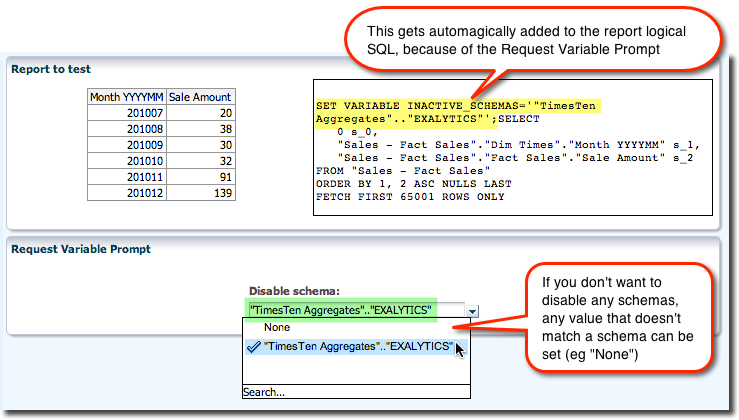Select the 201009 month cell
This screenshot has height=420, width=739.
(x=127, y=145)
